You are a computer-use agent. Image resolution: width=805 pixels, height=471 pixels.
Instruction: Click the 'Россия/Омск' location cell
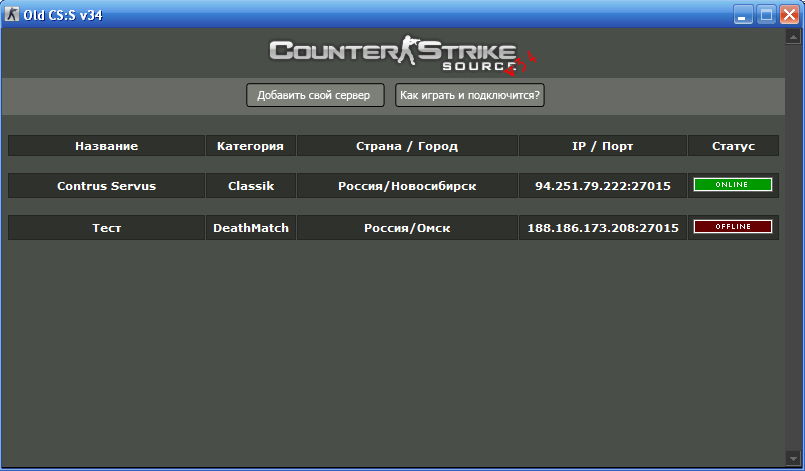[x=407, y=228]
